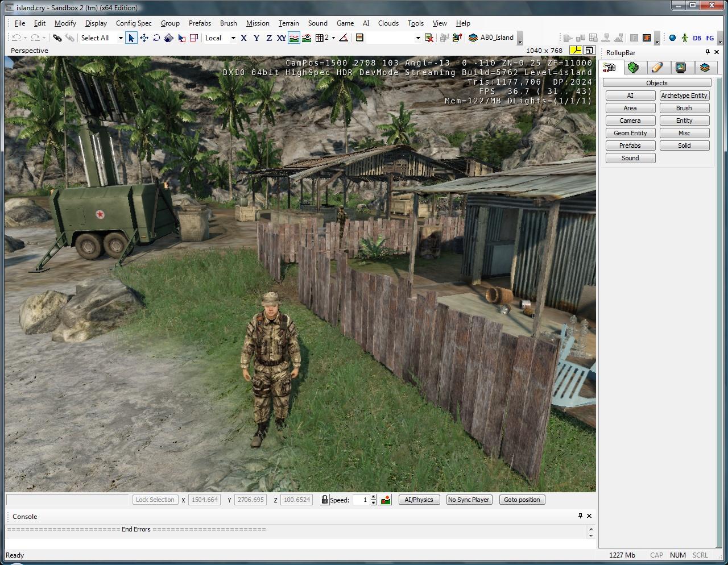Toggle the angle snap icon

(344, 38)
